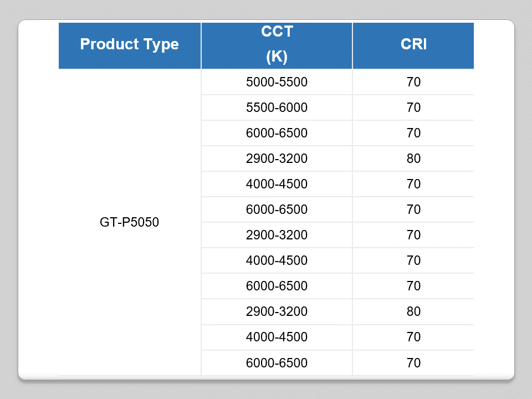Click the CRI value beside 5000-5500
The width and height of the screenshot is (532, 399).
pyautogui.click(x=413, y=83)
